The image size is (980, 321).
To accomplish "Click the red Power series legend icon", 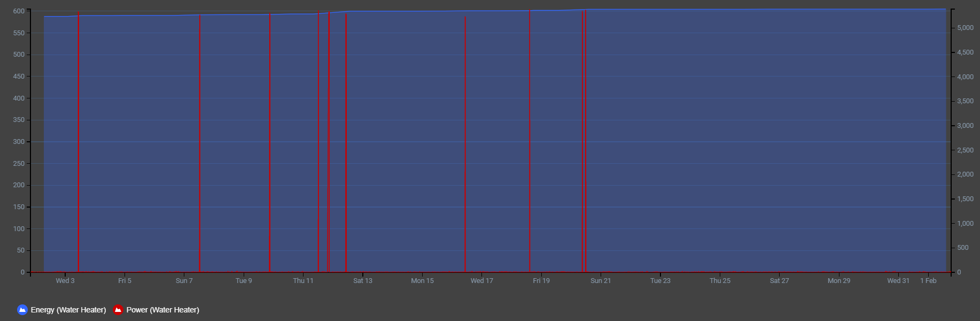I will point(118,310).
